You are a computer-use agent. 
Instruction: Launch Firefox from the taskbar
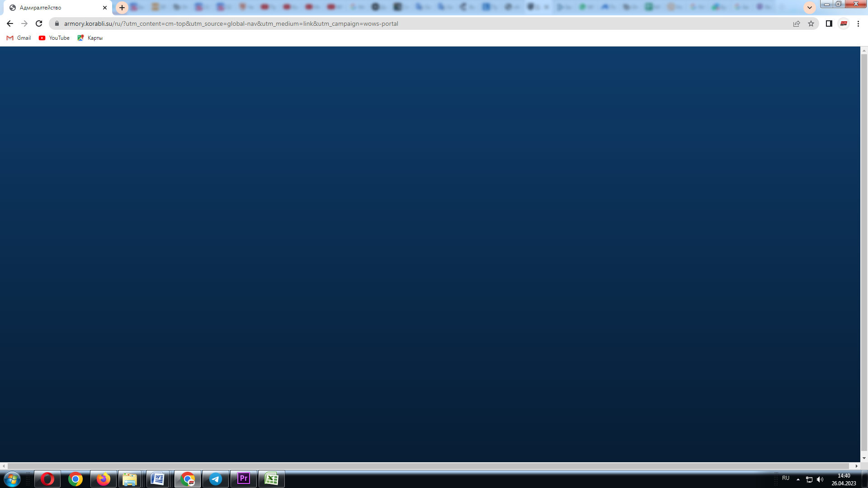[104, 479]
